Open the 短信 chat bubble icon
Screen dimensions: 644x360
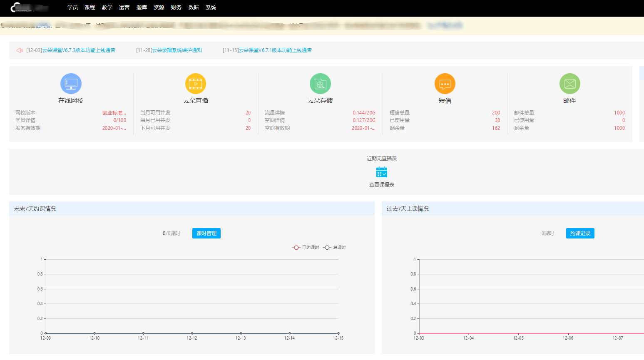pyautogui.click(x=445, y=84)
